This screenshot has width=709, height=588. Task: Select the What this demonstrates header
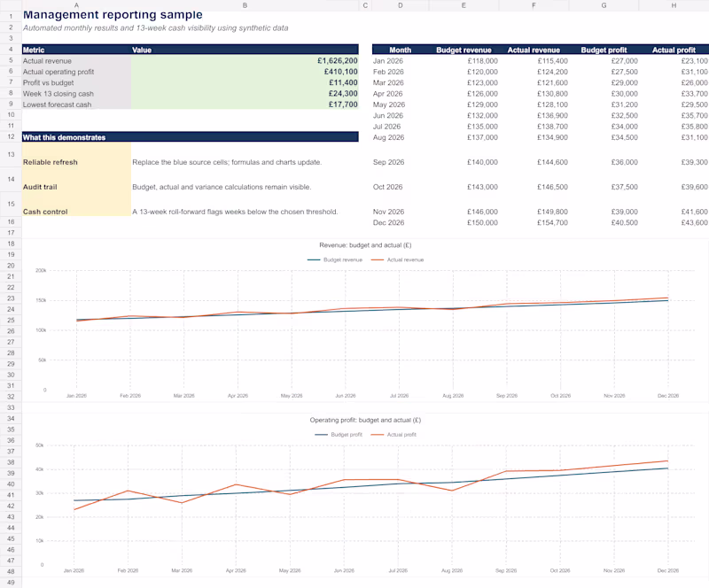pyautogui.click(x=190, y=137)
